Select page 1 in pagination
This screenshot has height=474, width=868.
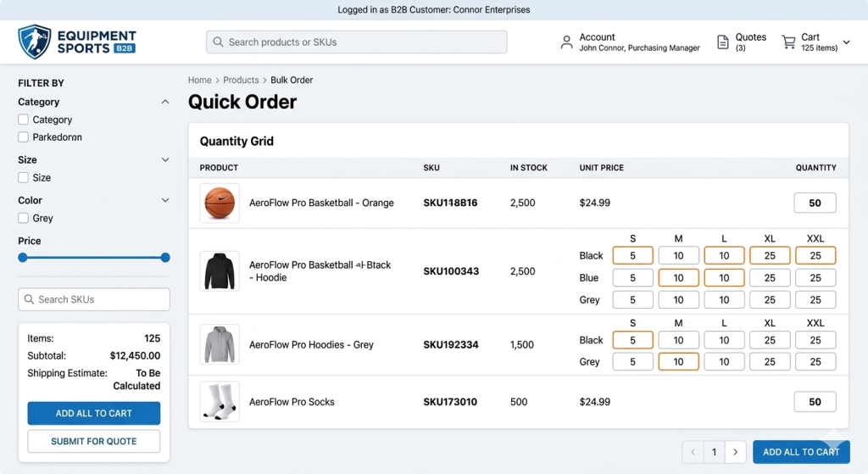[x=714, y=452]
